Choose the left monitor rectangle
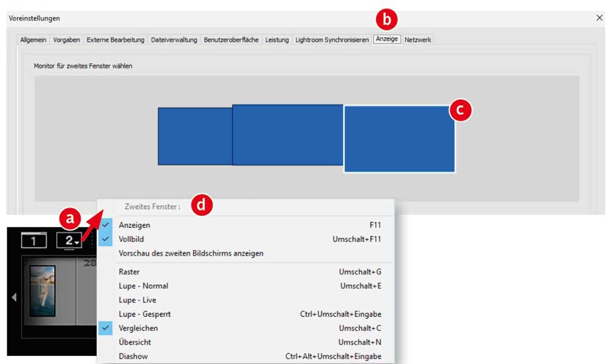This screenshot has width=616, height=364. pyautogui.click(x=195, y=136)
